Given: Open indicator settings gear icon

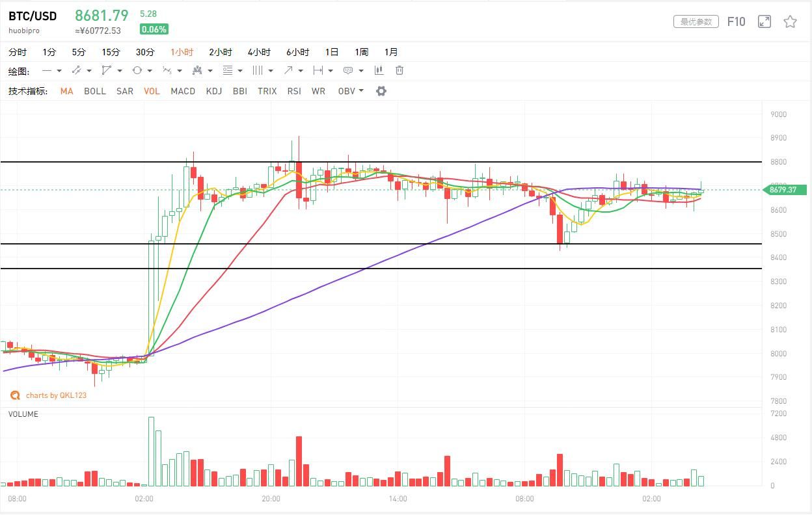Looking at the screenshot, I should coord(381,91).
